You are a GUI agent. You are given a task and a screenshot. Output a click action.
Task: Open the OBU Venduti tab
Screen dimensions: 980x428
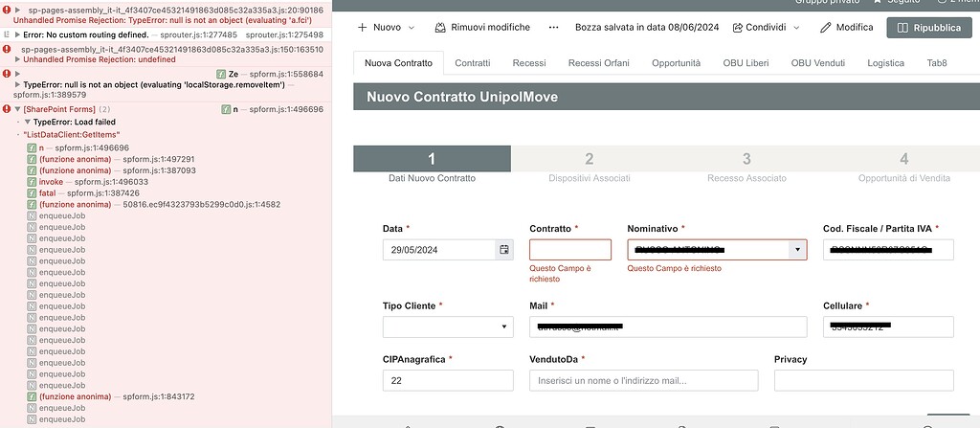coord(818,63)
